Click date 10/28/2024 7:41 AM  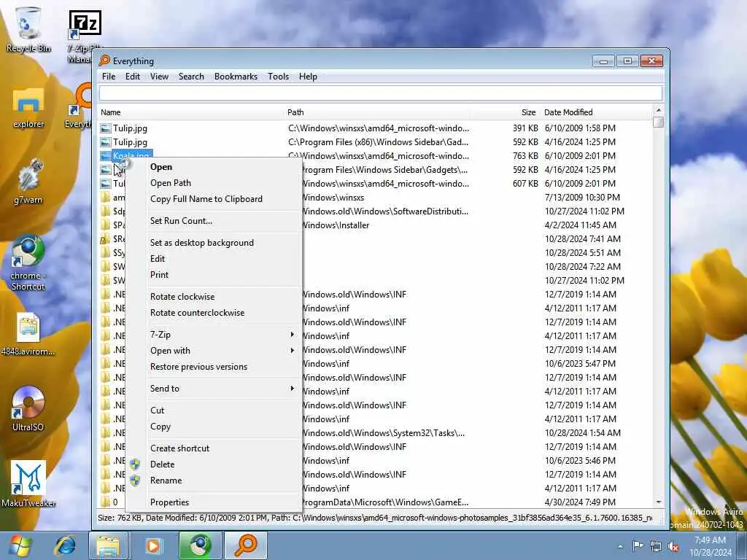[x=583, y=239]
